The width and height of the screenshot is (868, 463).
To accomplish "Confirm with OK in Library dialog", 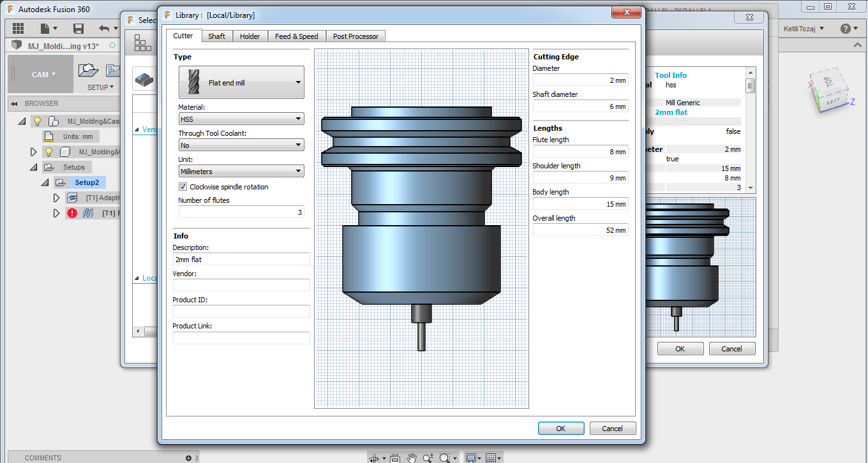I will pyautogui.click(x=561, y=429).
